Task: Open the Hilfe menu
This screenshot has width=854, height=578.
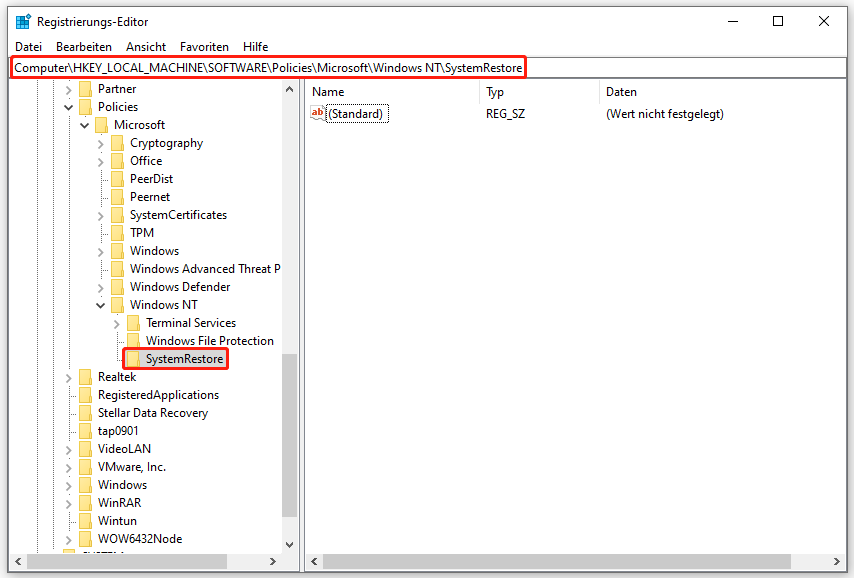Action: pyautogui.click(x=255, y=47)
